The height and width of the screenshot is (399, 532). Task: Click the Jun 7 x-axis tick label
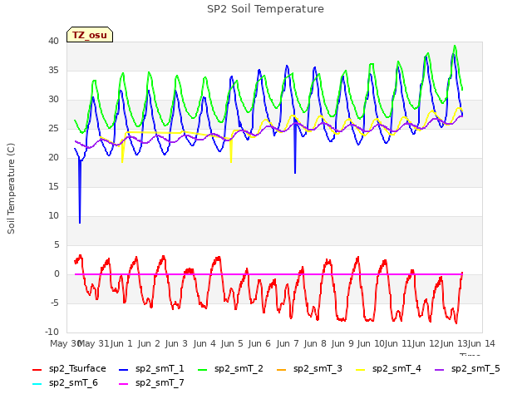click(288, 343)
